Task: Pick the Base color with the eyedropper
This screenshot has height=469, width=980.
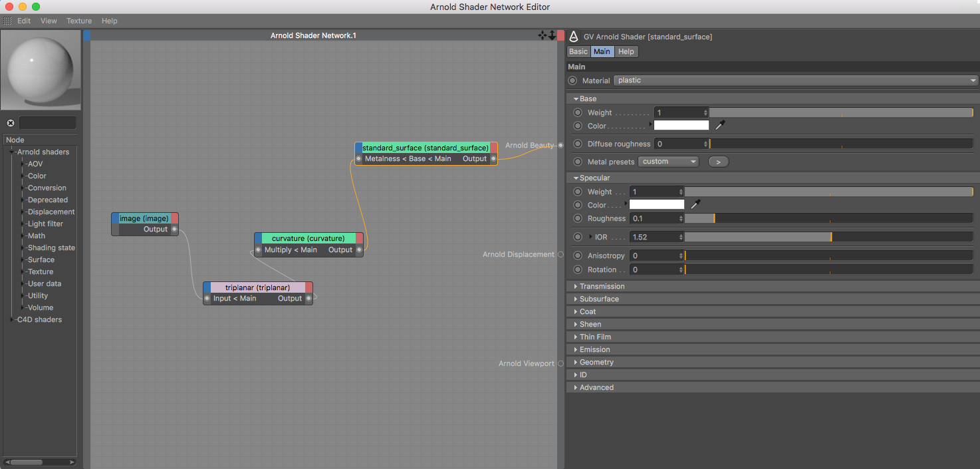Action: tap(720, 125)
